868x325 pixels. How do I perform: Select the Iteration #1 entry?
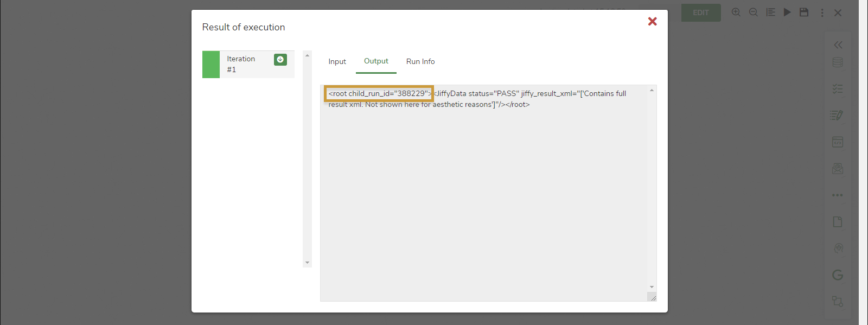click(248, 65)
